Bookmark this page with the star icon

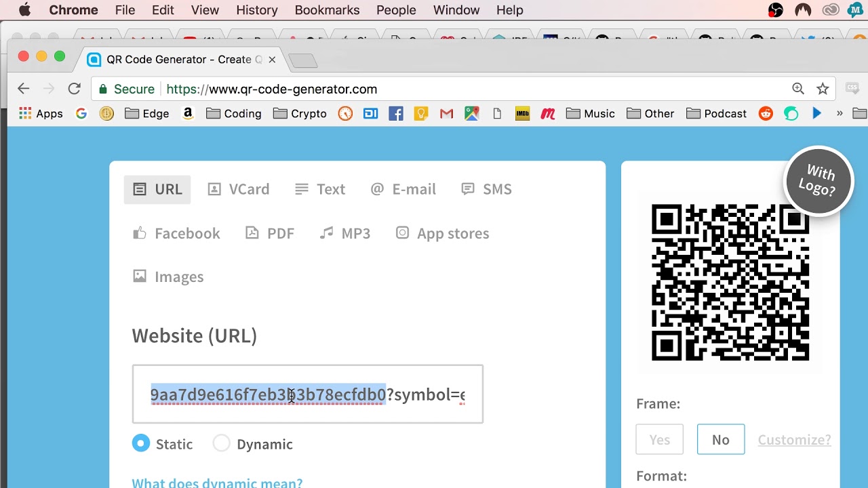pyautogui.click(x=823, y=89)
